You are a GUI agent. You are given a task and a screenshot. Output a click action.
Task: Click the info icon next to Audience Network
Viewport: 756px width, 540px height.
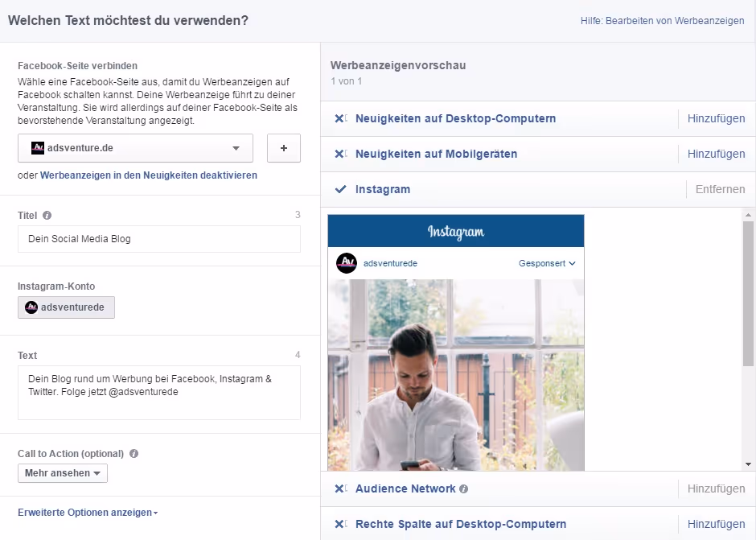(464, 488)
